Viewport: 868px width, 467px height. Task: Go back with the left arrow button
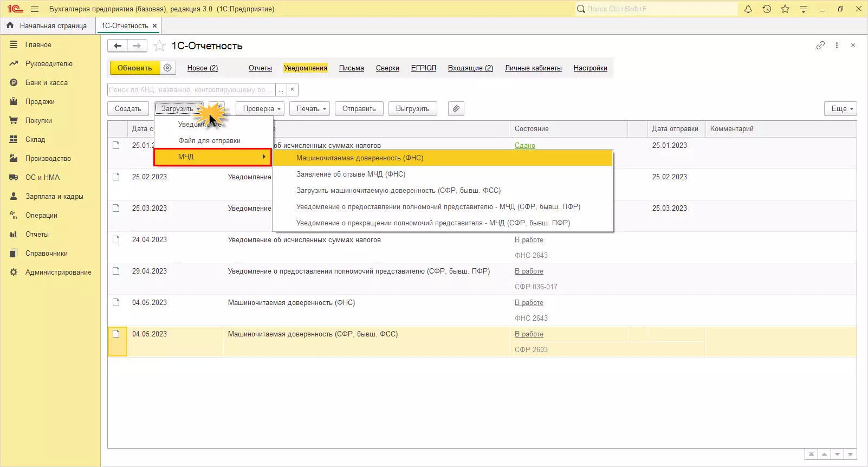point(118,46)
